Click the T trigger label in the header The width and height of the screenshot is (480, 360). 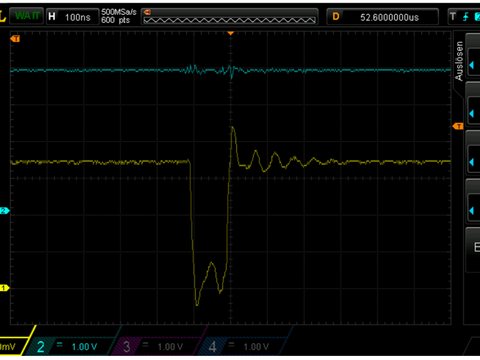point(453,16)
